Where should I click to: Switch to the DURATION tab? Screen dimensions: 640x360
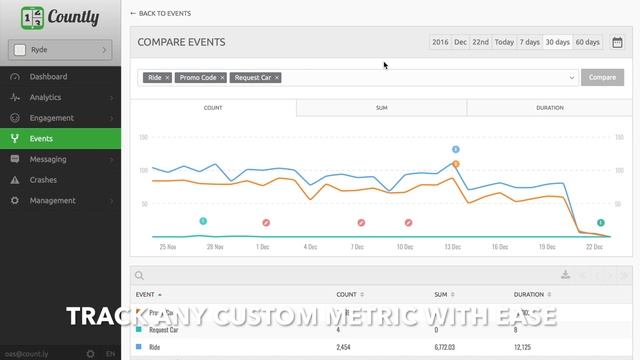(550, 108)
